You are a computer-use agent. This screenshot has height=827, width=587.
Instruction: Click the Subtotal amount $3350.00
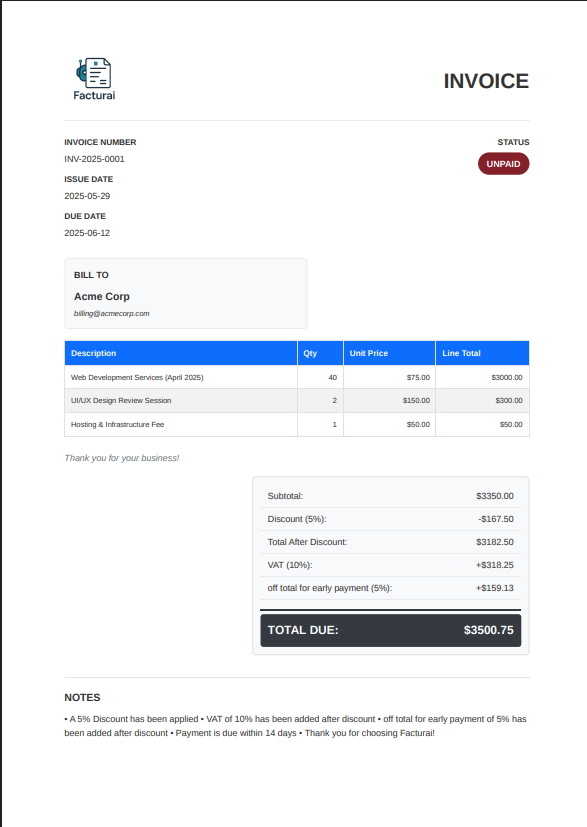[x=495, y=496]
